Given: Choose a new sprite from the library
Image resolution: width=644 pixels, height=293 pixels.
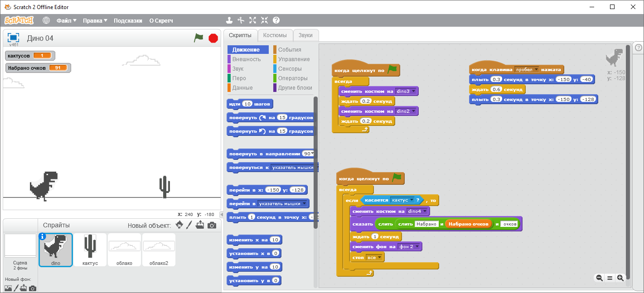Looking at the screenshot, I should pyautogui.click(x=179, y=225).
